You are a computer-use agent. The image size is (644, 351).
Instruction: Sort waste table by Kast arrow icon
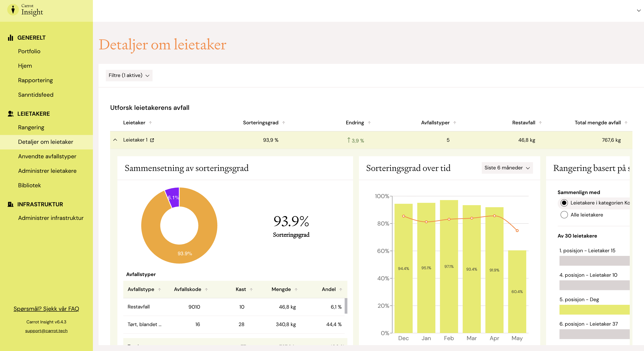coord(251,290)
